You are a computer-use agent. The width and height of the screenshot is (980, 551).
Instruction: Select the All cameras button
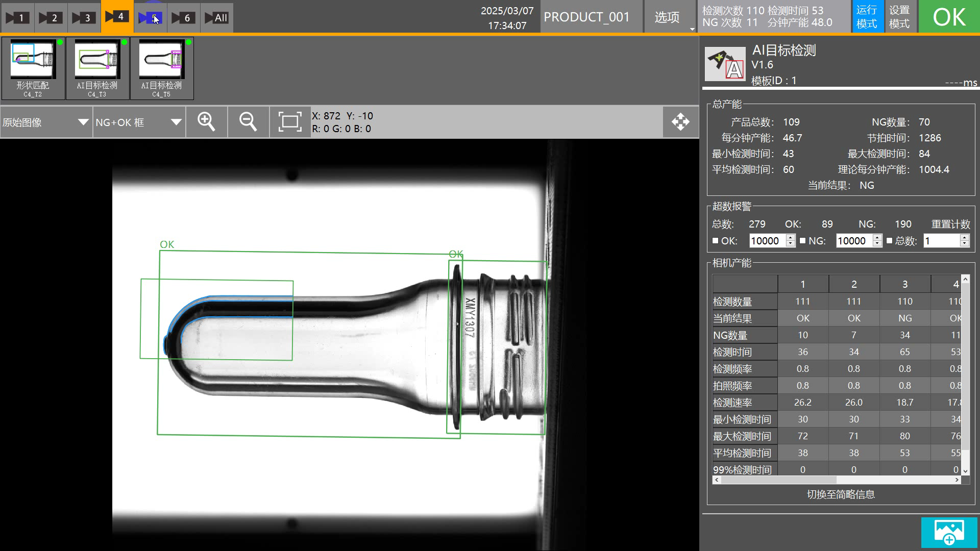pyautogui.click(x=216, y=18)
